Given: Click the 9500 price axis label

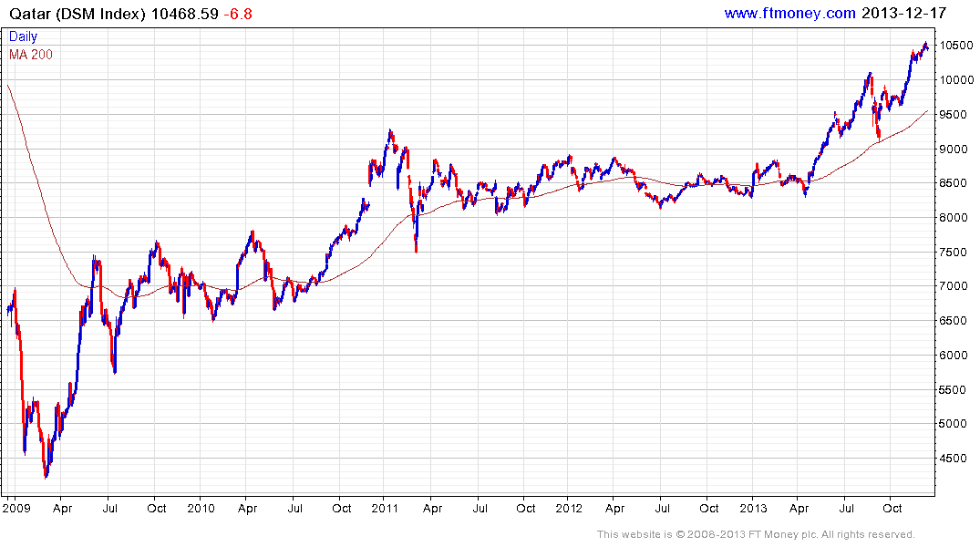Looking at the screenshot, I should (x=954, y=114).
